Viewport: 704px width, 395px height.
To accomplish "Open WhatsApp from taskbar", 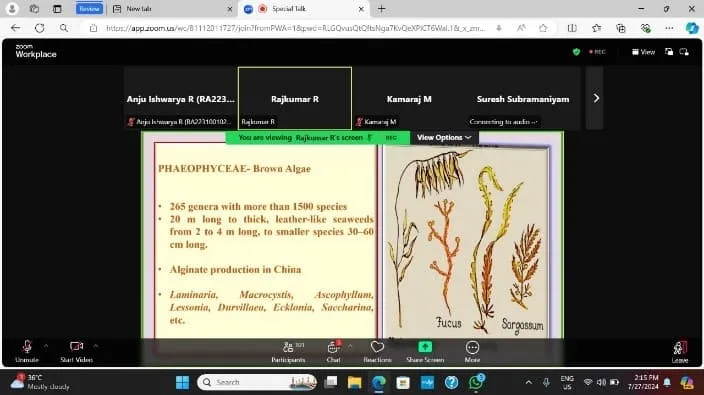I will click(x=475, y=382).
